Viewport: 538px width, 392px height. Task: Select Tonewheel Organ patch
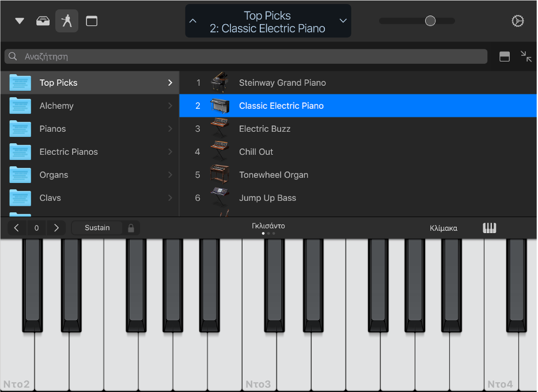(358, 174)
